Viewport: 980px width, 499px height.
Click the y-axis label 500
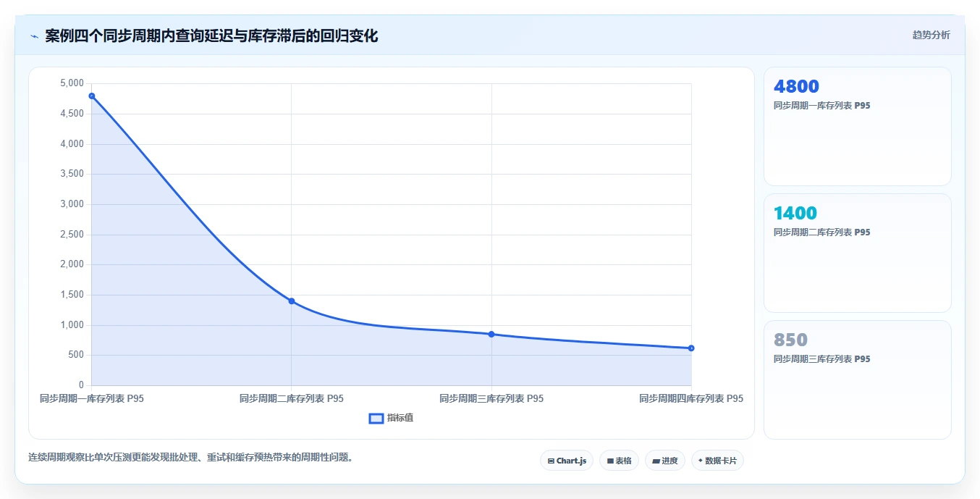point(76,355)
